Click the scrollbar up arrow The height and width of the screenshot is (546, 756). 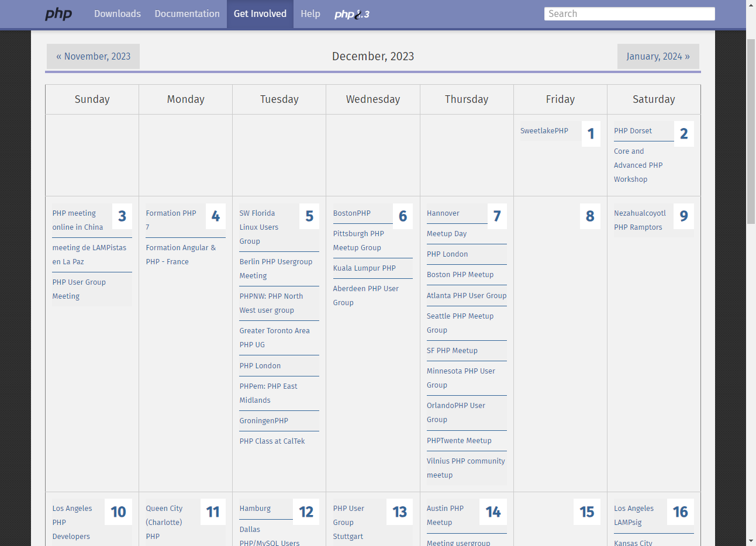point(751,5)
